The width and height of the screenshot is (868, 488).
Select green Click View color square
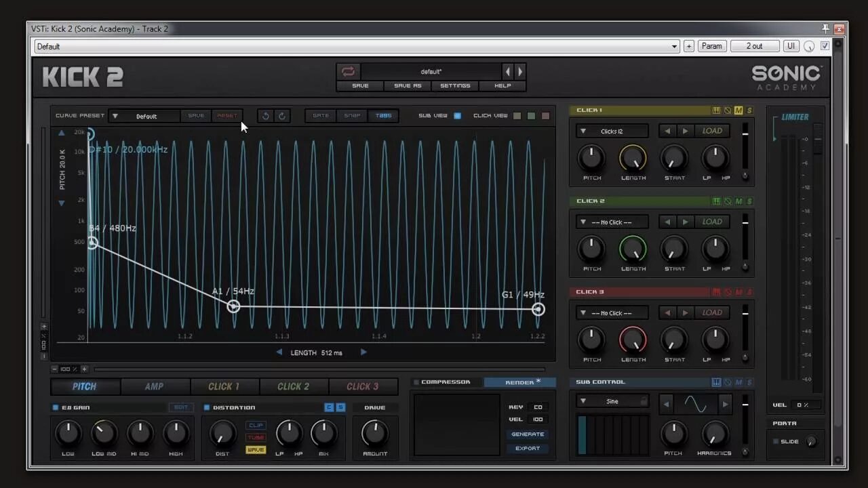tap(531, 116)
